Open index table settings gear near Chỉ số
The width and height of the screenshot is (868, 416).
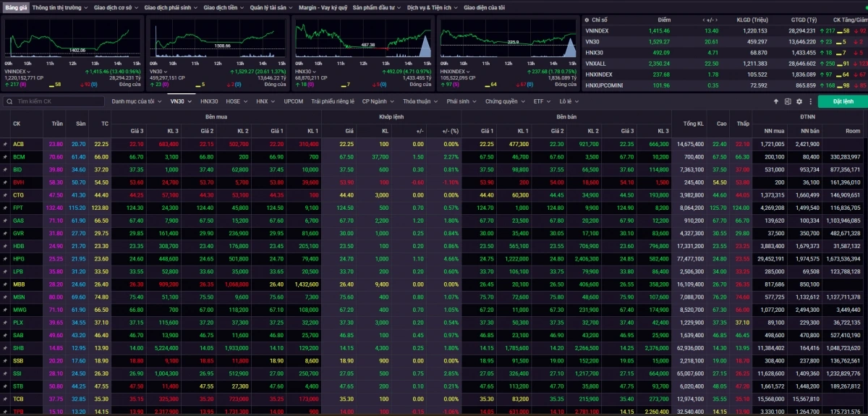point(587,20)
